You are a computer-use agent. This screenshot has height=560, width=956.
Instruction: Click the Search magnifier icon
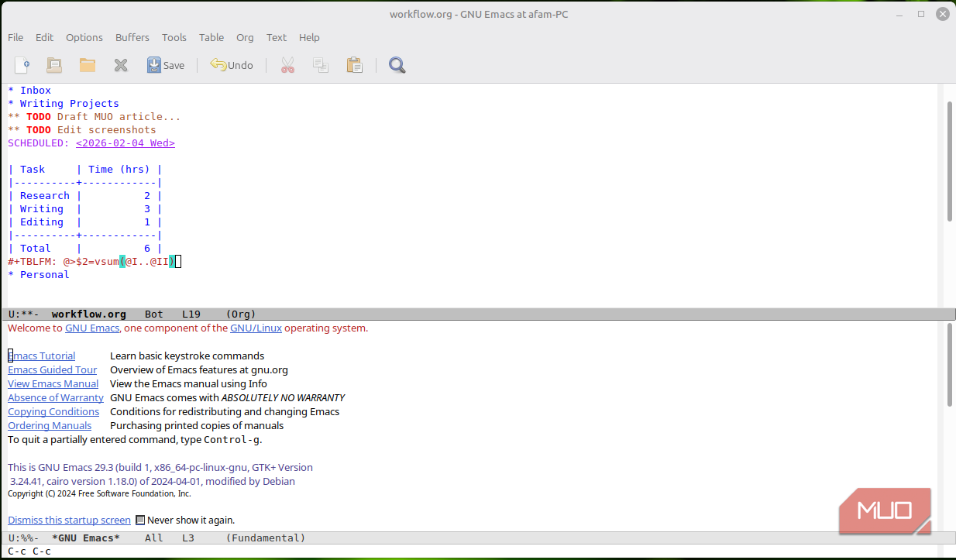[397, 65]
